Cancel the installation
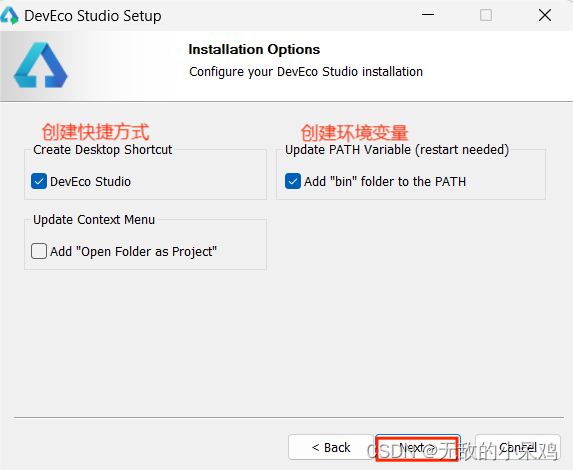Viewport: 573px width, 470px height. [518, 447]
